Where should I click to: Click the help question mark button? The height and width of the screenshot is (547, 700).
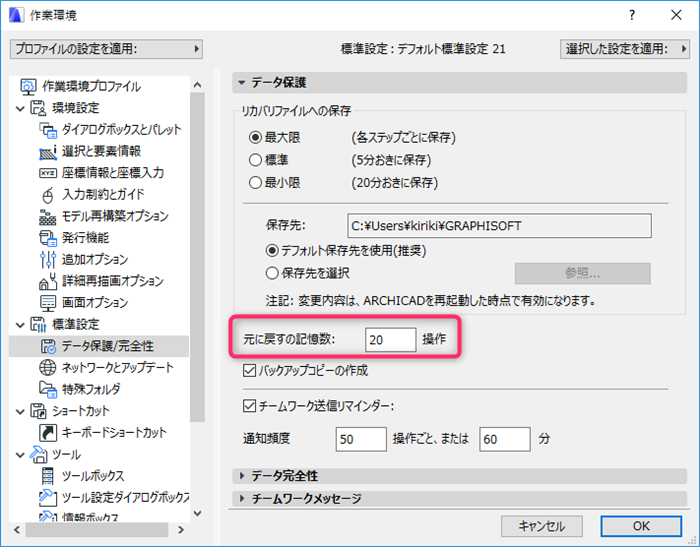[632, 15]
